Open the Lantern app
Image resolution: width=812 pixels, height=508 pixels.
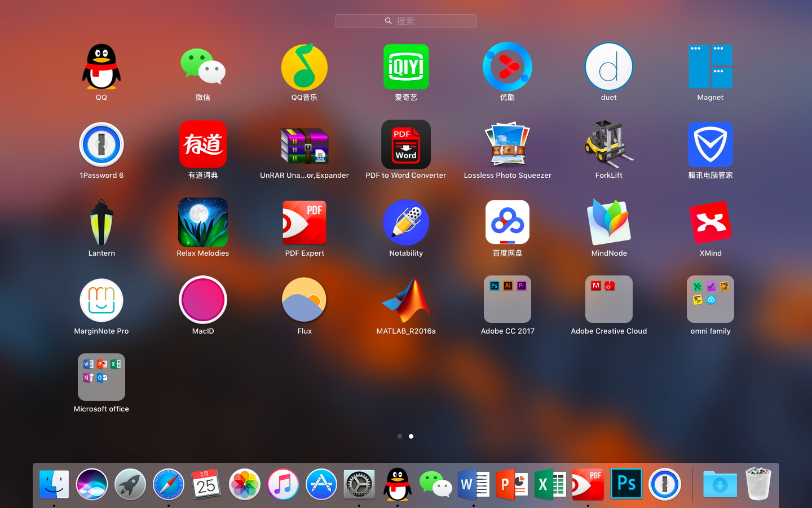point(101,223)
